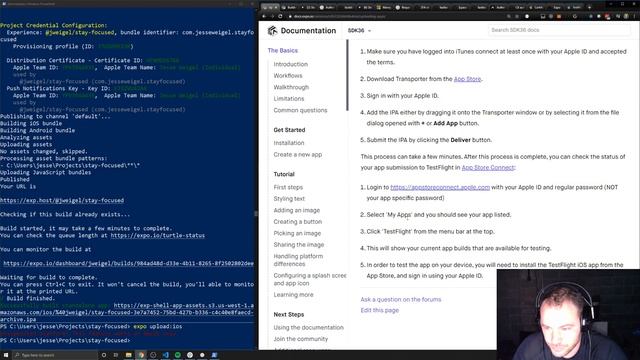Click the exp.host stay-focused URL in PowerShell

click(62, 200)
